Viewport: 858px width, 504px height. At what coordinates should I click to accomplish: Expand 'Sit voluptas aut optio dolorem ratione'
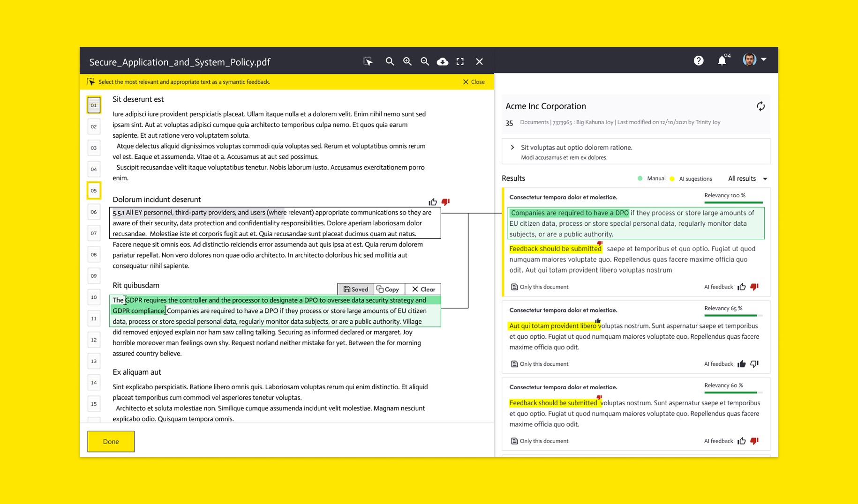coord(512,148)
